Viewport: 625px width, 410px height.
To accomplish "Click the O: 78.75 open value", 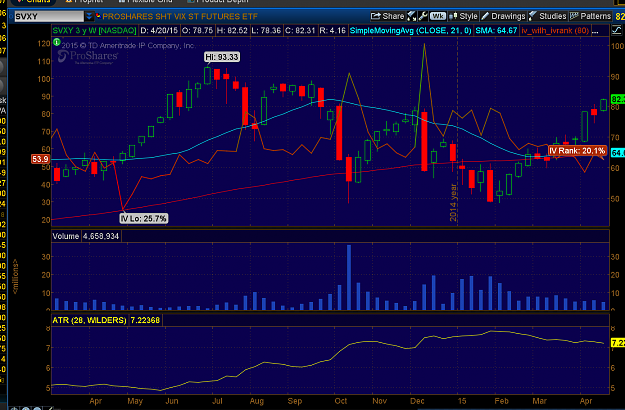I will 197,31.
